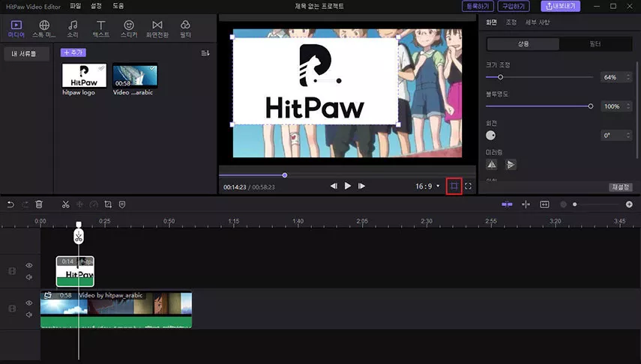Select the Video ...arabic media thumbnail
The height and width of the screenshot is (364, 641).
click(135, 76)
